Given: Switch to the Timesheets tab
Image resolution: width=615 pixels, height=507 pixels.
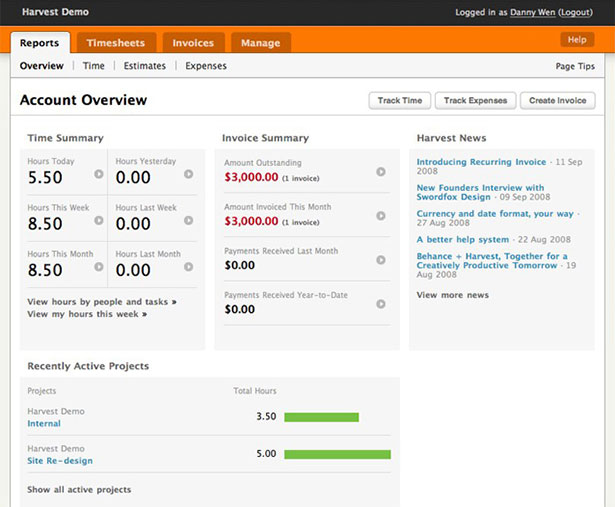Looking at the screenshot, I should point(116,43).
